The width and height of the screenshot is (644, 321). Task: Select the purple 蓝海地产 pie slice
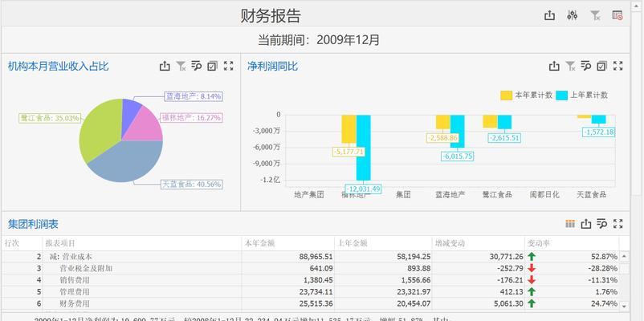click(x=131, y=113)
